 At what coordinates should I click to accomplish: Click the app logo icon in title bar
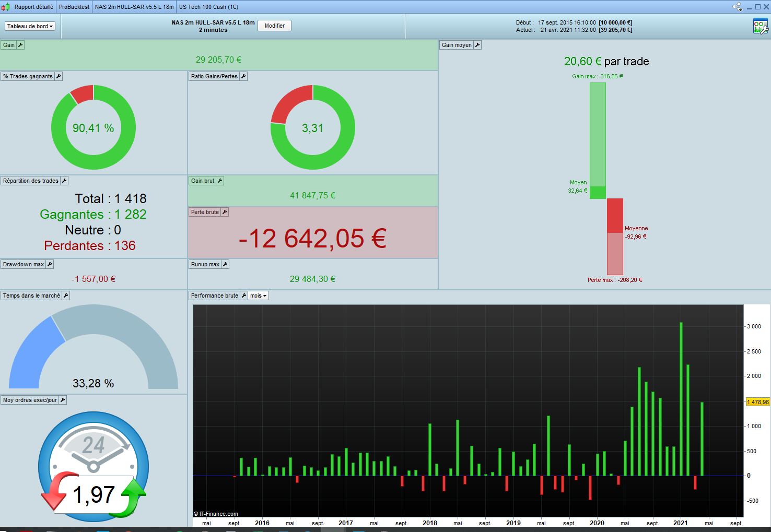coord(6,7)
